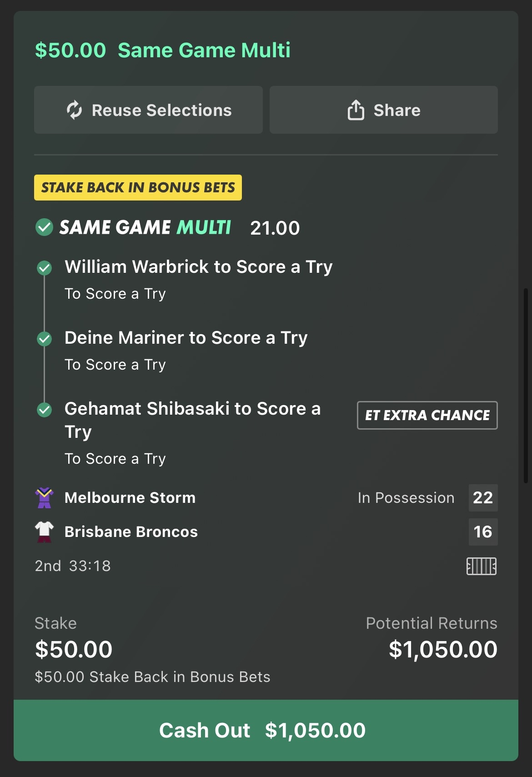Click the Brisbane Broncos jersey icon
The height and width of the screenshot is (777, 532).
coord(45,532)
